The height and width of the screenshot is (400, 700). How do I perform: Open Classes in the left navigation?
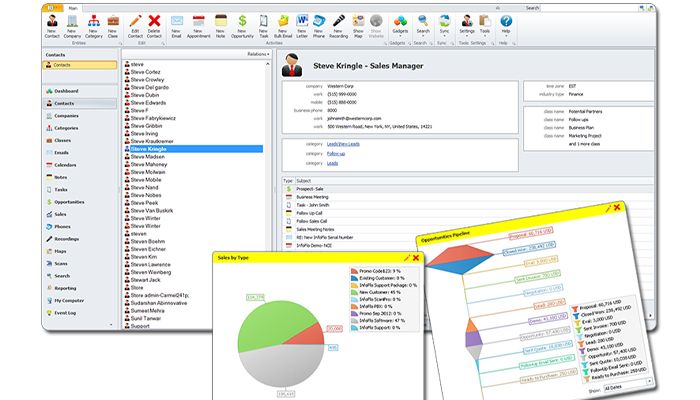tap(62, 140)
